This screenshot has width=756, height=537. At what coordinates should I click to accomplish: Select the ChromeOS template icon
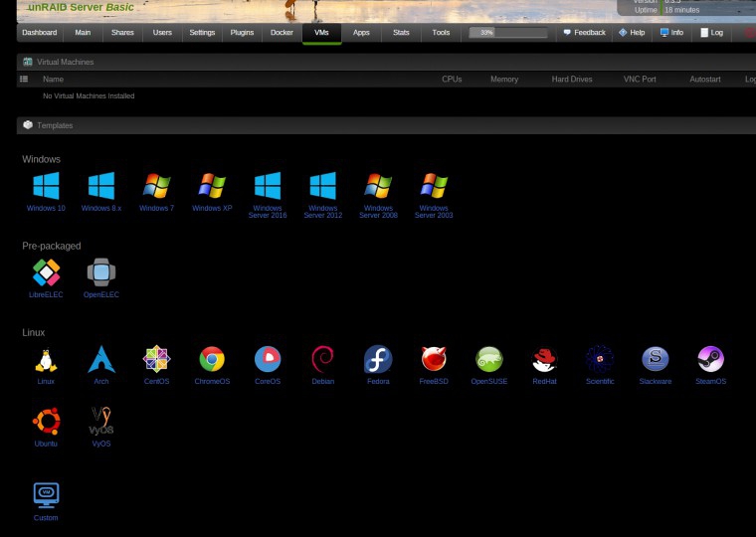coord(212,359)
